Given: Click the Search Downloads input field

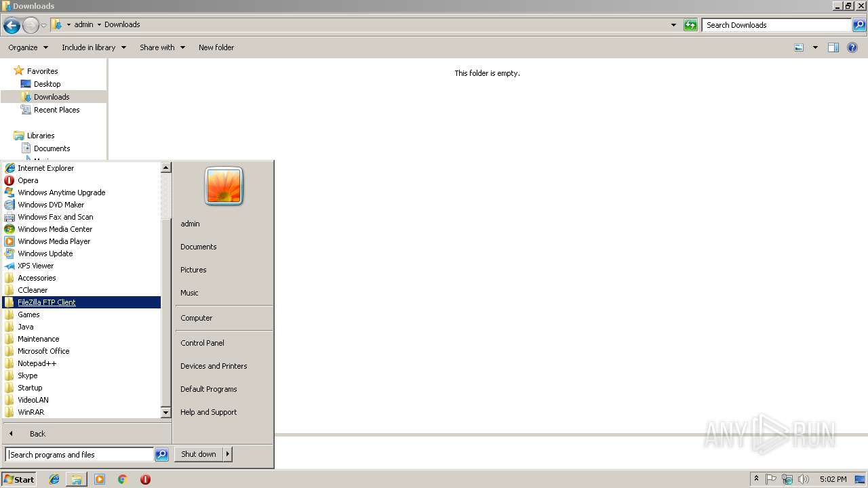Looking at the screenshot, I should coord(776,25).
